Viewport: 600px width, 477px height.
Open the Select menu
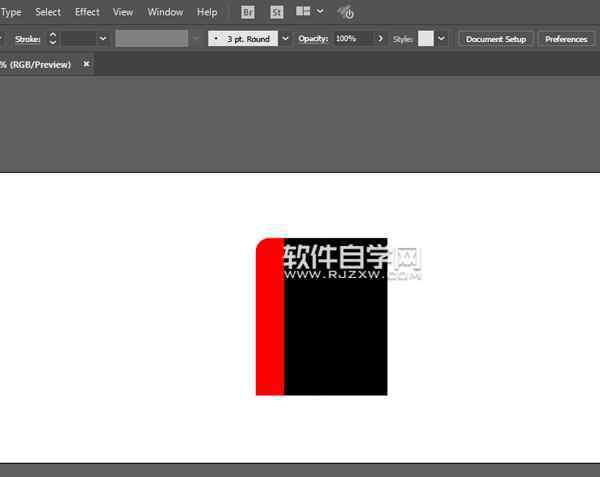48,12
